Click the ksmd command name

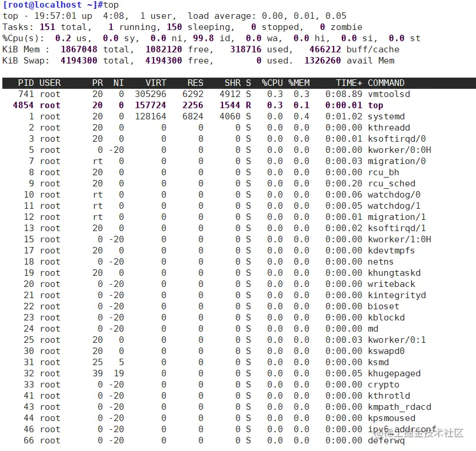pyautogui.click(x=378, y=362)
